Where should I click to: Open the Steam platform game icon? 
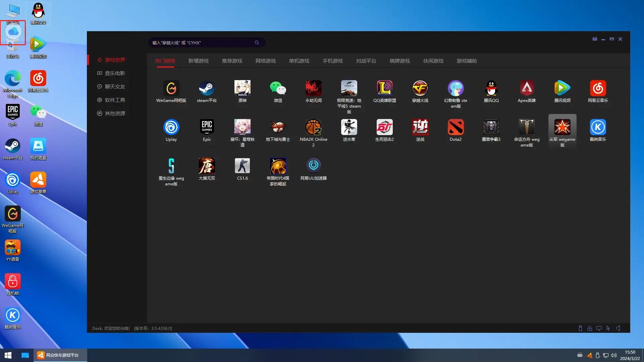coord(207,88)
